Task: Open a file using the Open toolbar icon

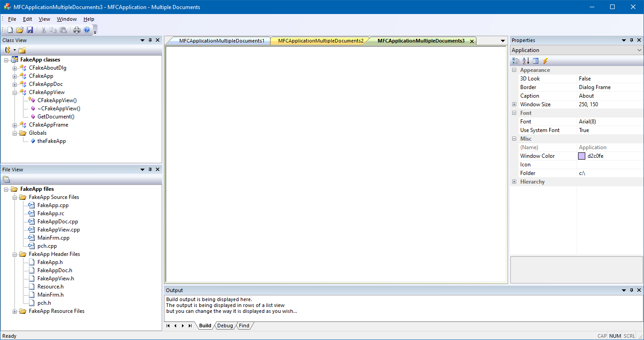Action: pos(19,29)
